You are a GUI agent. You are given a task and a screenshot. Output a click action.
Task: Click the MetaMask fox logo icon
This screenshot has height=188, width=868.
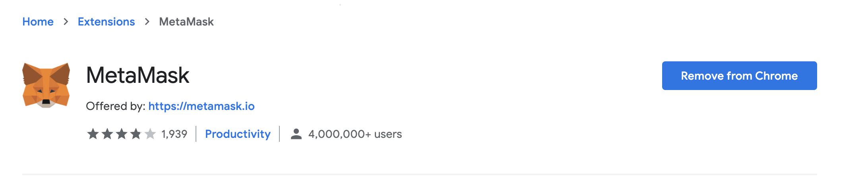pos(46,85)
